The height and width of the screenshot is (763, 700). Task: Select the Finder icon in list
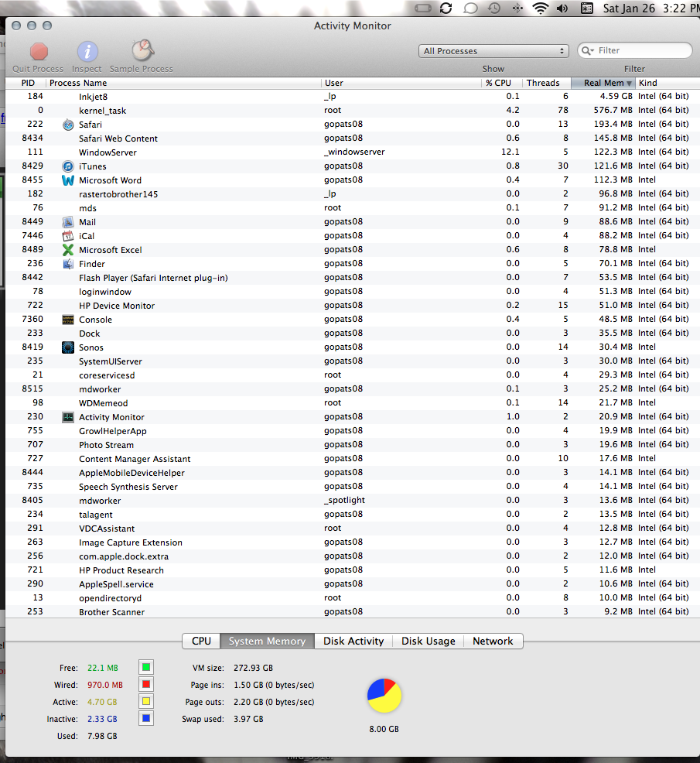pos(68,264)
